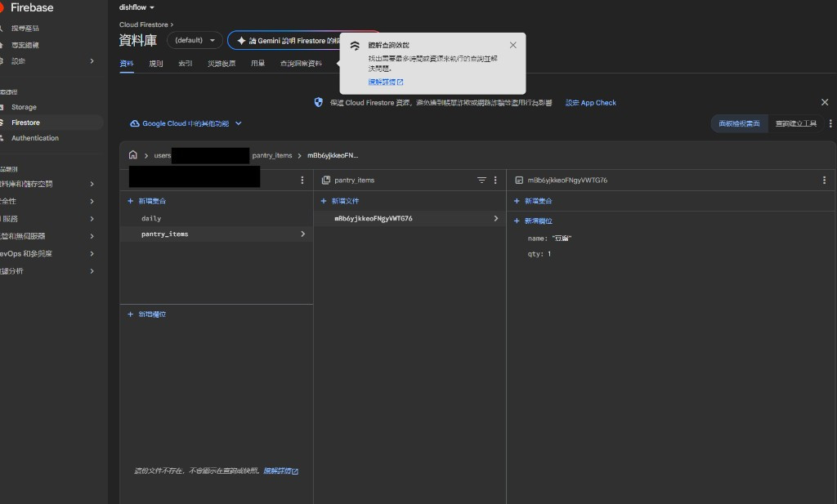Screen dimensions: 837x504
Task: Click the collection icon next to pantry_items header
Action: click(325, 181)
